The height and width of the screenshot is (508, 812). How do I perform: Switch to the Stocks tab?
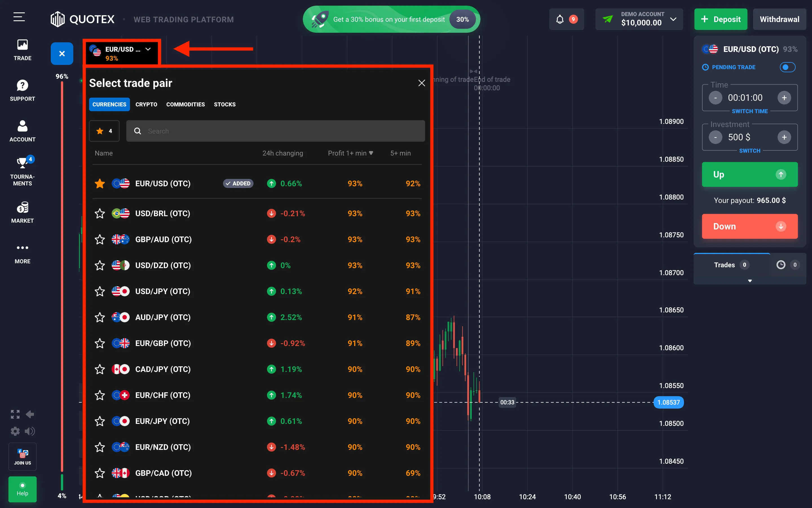click(225, 104)
